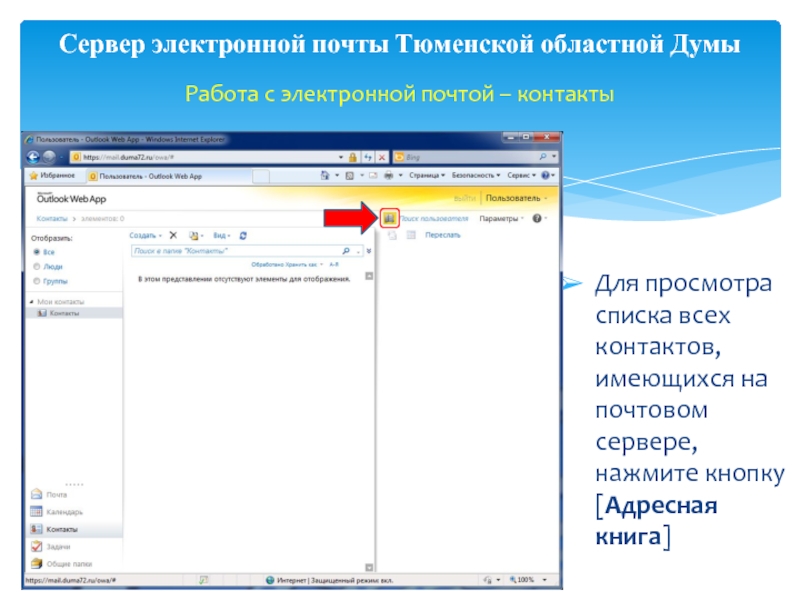800x600 pixels.
Task: Open the Address Book icon
Action: point(389,218)
